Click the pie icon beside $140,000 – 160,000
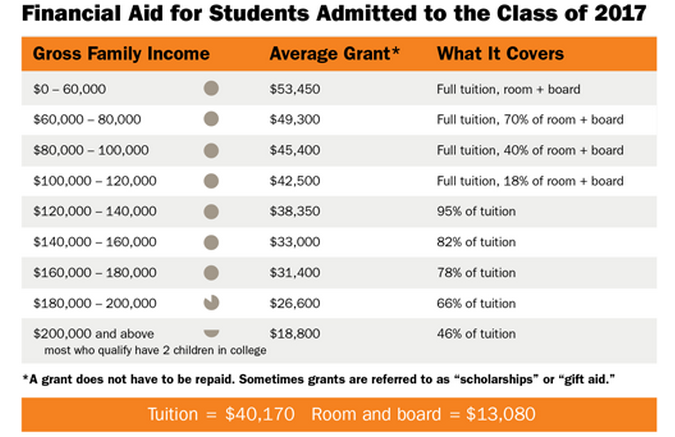The width and height of the screenshot is (675, 437). click(x=211, y=242)
